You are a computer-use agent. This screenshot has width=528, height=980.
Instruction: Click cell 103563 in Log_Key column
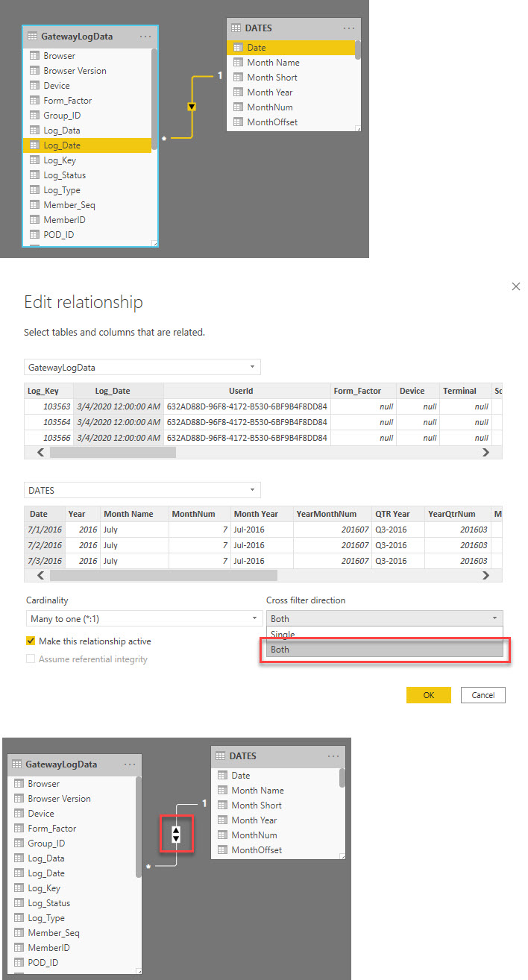pyautogui.click(x=48, y=406)
